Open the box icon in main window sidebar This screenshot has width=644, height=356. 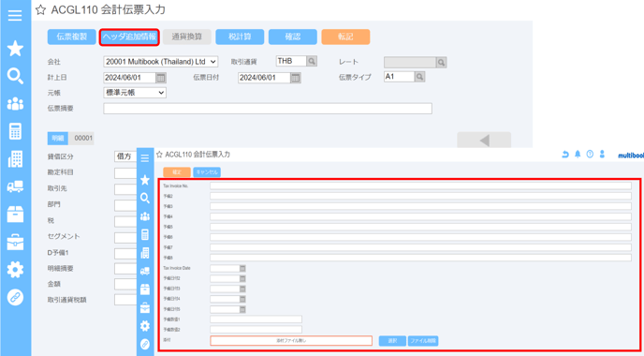[x=15, y=215]
